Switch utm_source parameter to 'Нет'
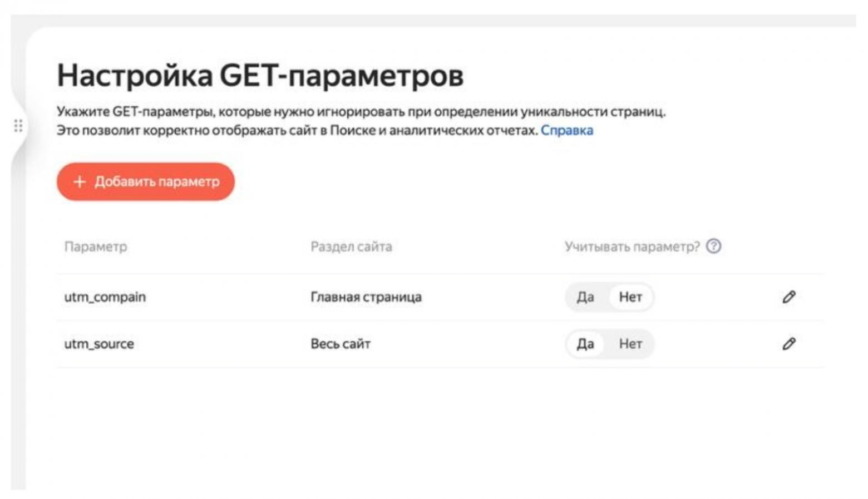This screenshot has width=868, height=499. [629, 344]
